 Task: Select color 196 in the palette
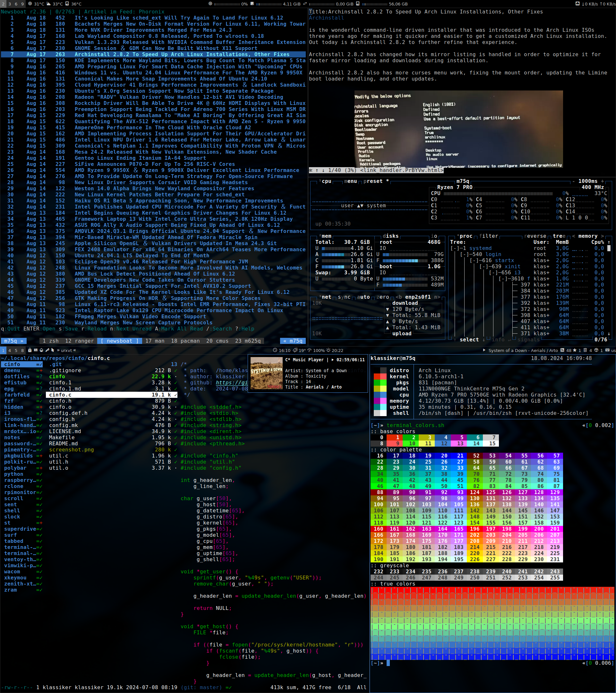click(x=475, y=529)
